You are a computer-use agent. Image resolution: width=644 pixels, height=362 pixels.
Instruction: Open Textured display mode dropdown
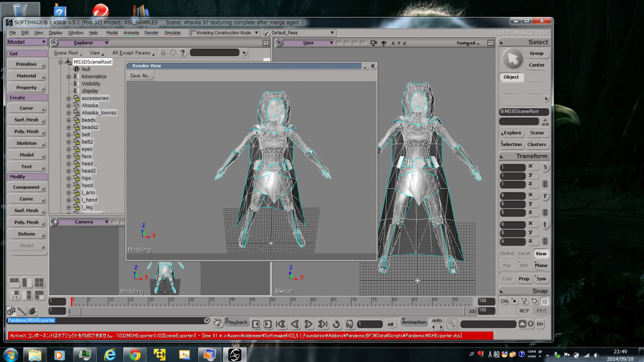[468, 43]
